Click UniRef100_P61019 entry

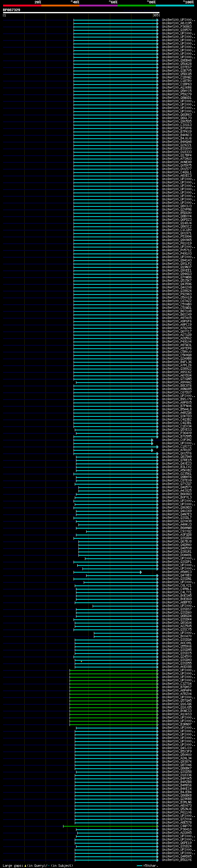pos(177,244)
